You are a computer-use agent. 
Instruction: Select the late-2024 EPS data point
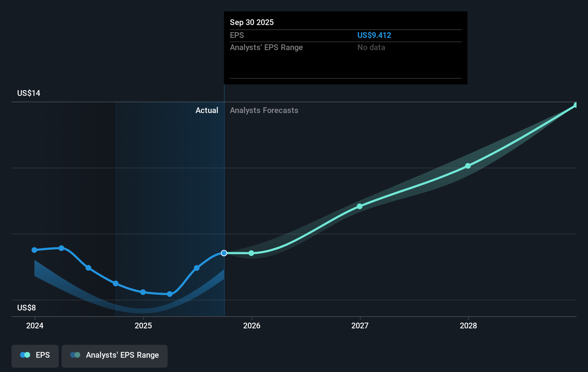pyautogui.click(x=116, y=283)
